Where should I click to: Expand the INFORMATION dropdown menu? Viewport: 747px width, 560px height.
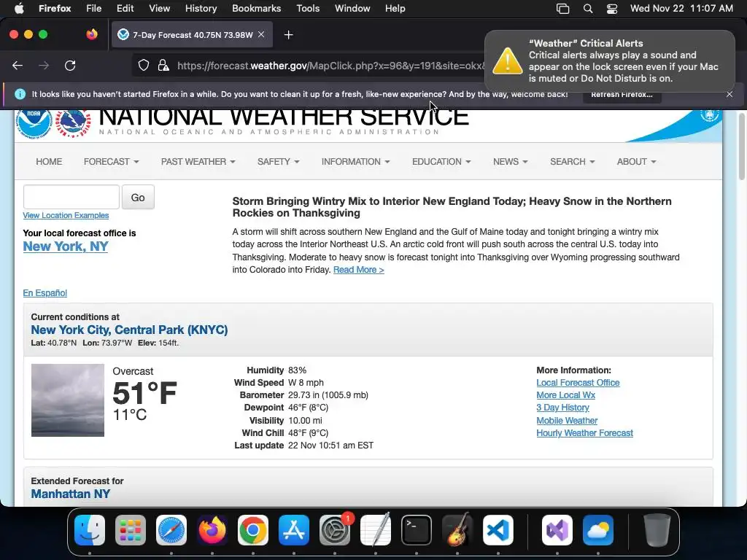pyautogui.click(x=356, y=162)
